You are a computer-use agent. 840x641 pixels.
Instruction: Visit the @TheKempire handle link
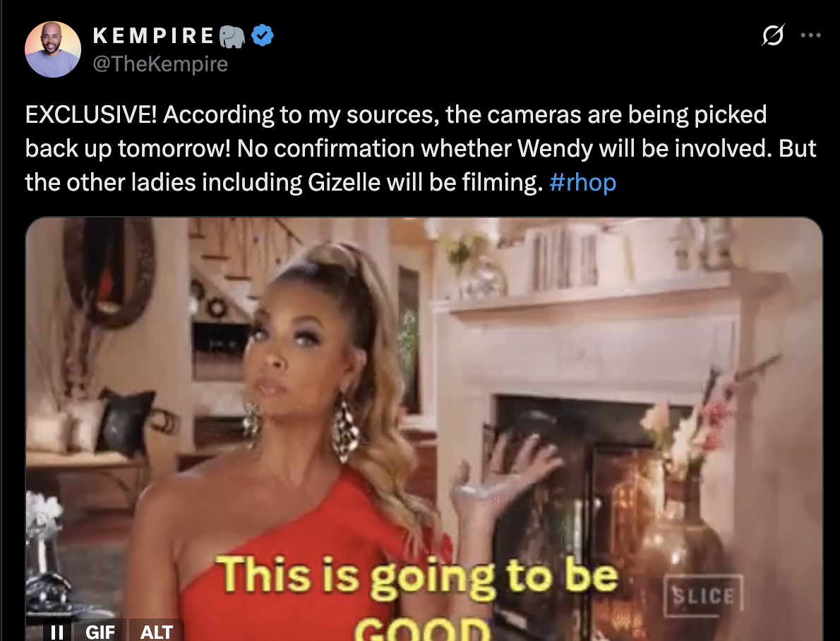[x=160, y=64]
